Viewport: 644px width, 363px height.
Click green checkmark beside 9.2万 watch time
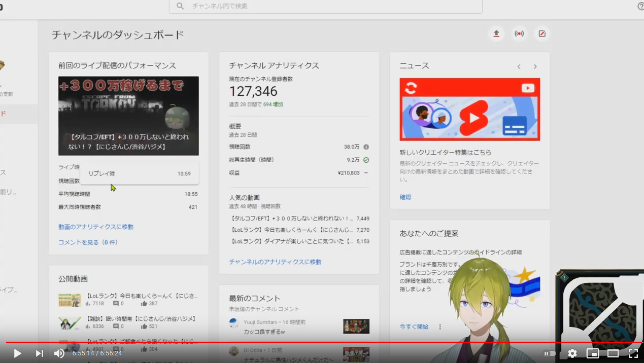pyautogui.click(x=366, y=160)
